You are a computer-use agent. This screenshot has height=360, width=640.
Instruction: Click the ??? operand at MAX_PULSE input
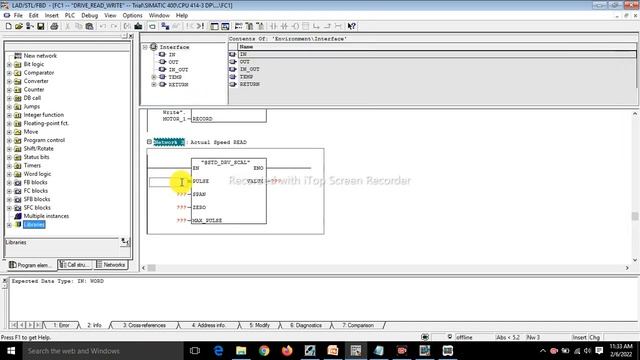tap(181, 220)
